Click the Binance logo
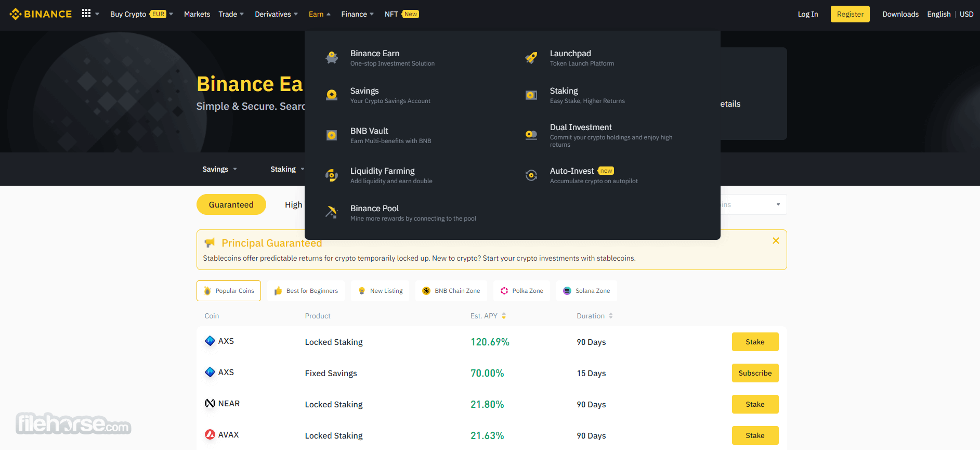 pos(41,14)
